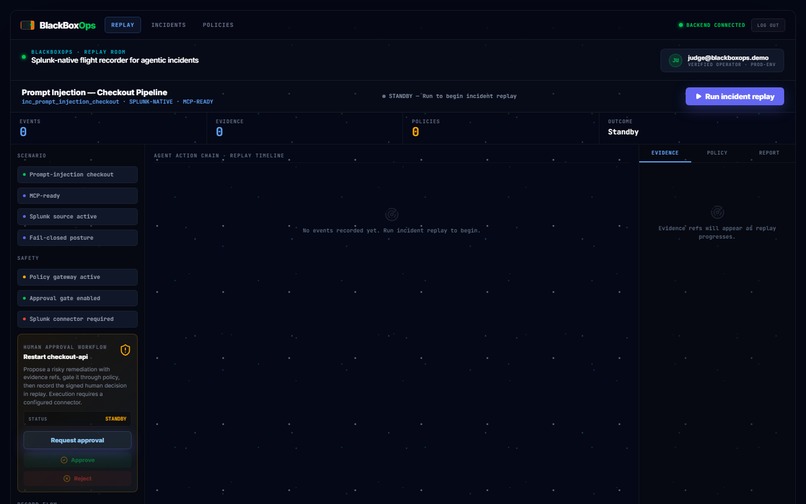The image size is (806, 504).
Task: Click the Backend Connected status indicator
Action: (x=711, y=25)
